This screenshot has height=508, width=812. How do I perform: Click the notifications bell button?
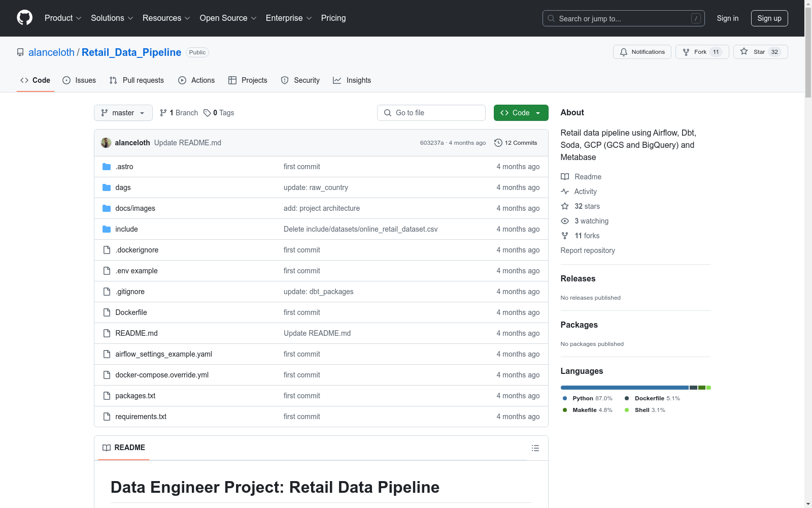click(642, 52)
